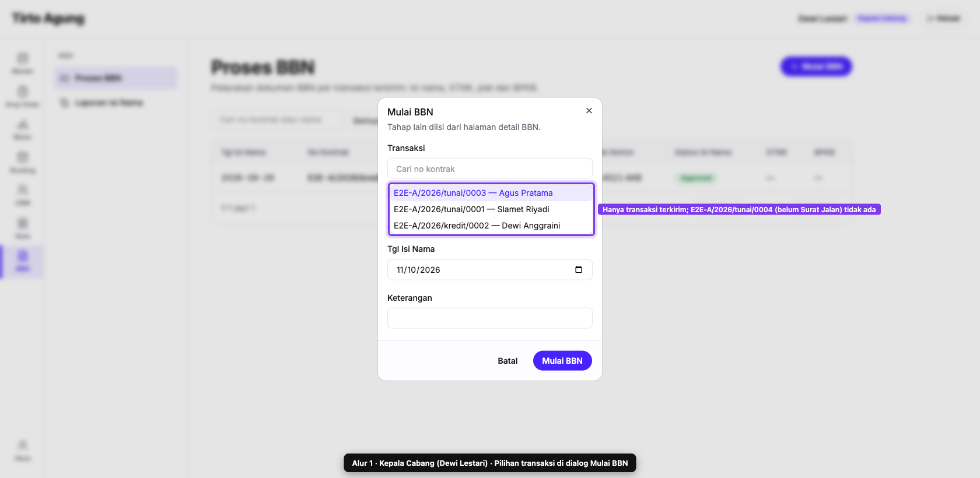Close the Mulai BBN dialog
Viewport: 980px width, 478px height.
(x=589, y=111)
